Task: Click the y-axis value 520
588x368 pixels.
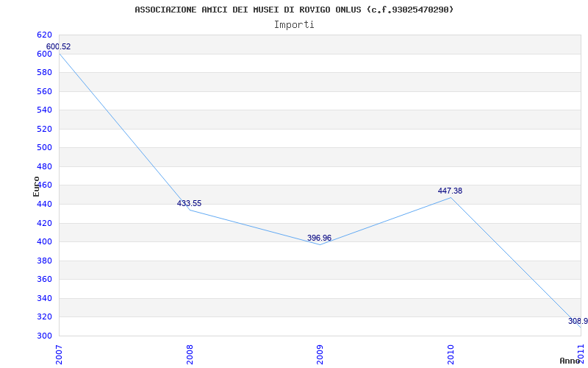Action: click(x=44, y=130)
